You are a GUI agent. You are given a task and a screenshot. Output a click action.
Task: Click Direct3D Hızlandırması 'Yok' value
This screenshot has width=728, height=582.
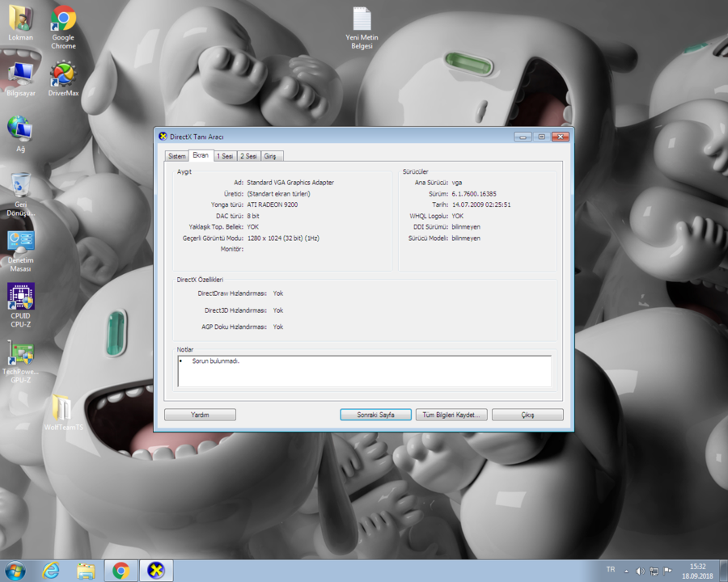pos(278,310)
